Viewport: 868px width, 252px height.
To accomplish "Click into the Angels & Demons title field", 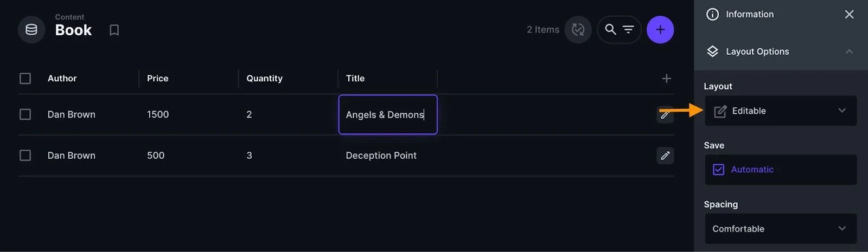I will [x=388, y=114].
